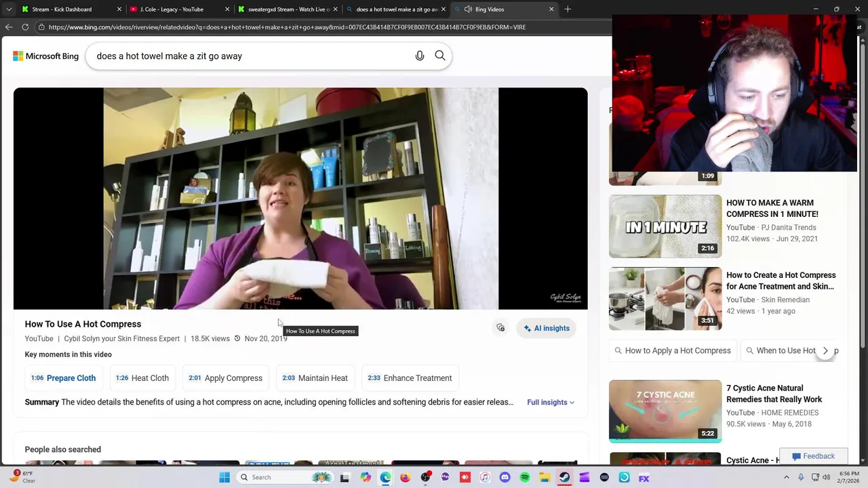
Task: Click the main hot compress video player
Action: coord(300,199)
